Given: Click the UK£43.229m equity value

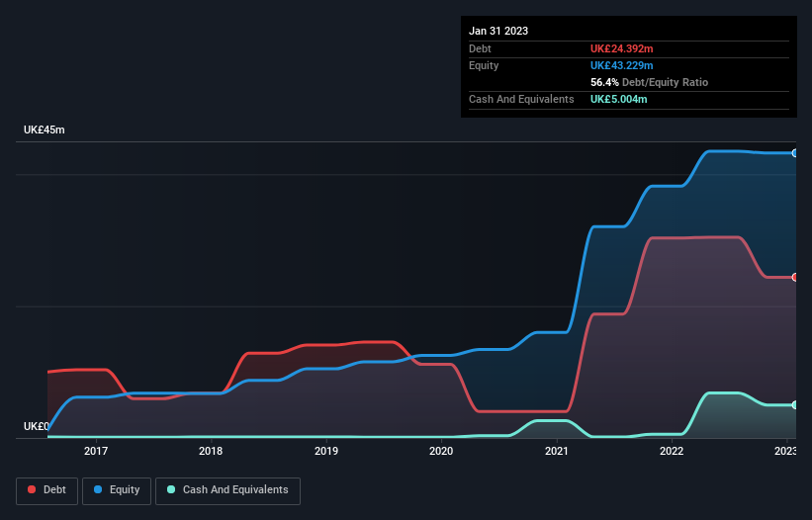Looking at the screenshot, I should pyautogui.click(x=621, y=65).
